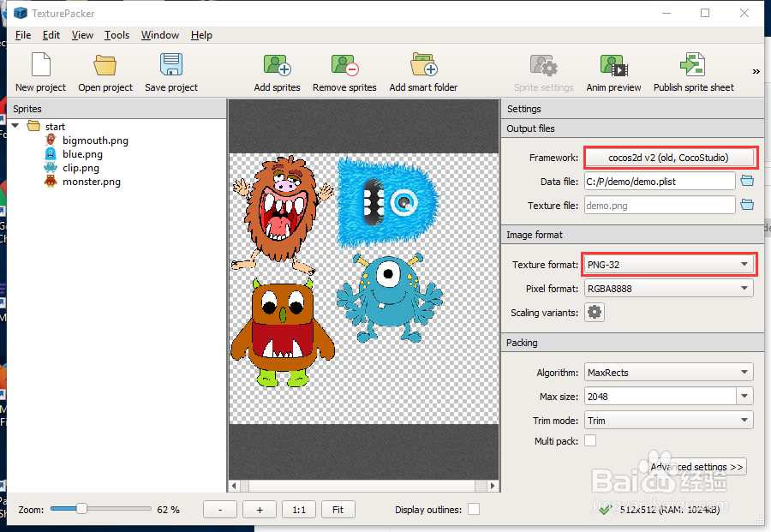Viewport: 771px width, 532px height.
Task: Click preview horizontal scrollbar left arrow
Action: 234,486
